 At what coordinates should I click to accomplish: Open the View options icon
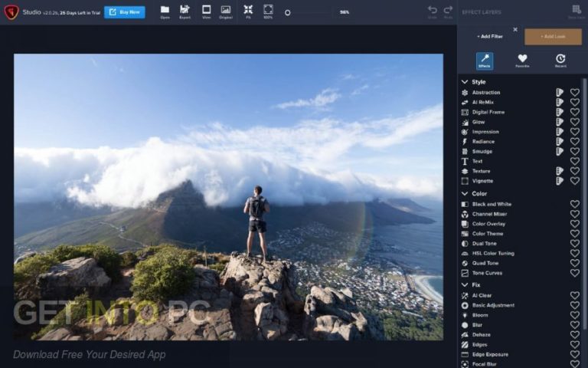point(206,11)
